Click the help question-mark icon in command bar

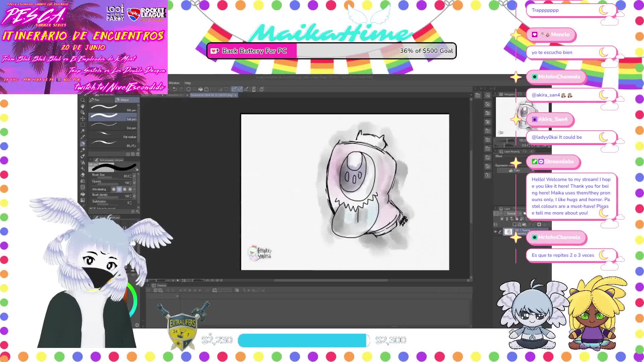coord(262,89)
